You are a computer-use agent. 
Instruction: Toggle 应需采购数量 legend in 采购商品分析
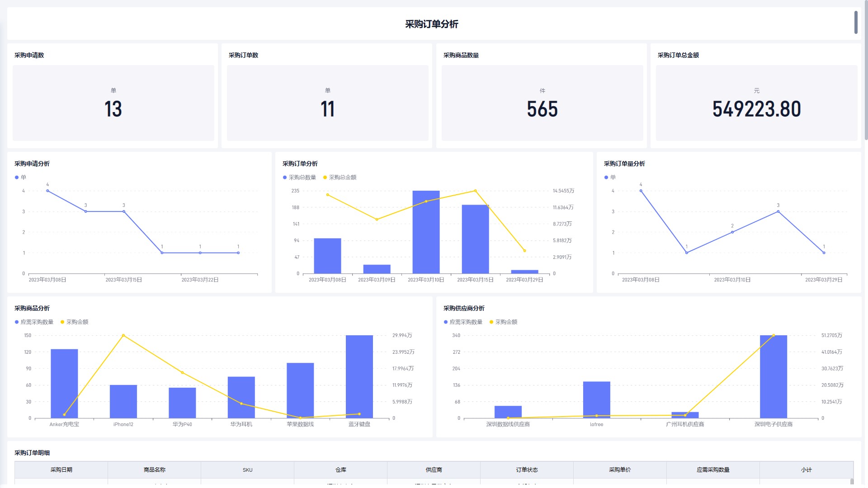click(34, 322)
